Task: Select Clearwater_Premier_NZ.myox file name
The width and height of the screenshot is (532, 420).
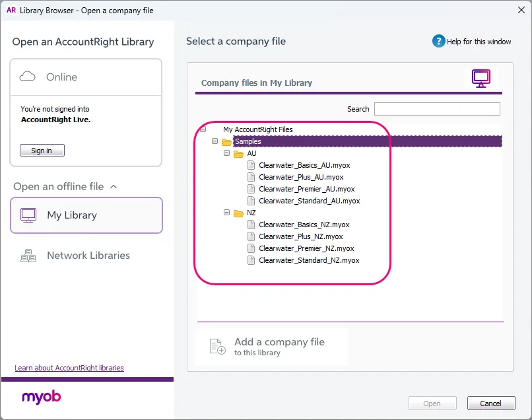Action: click(x=306, y=248)
